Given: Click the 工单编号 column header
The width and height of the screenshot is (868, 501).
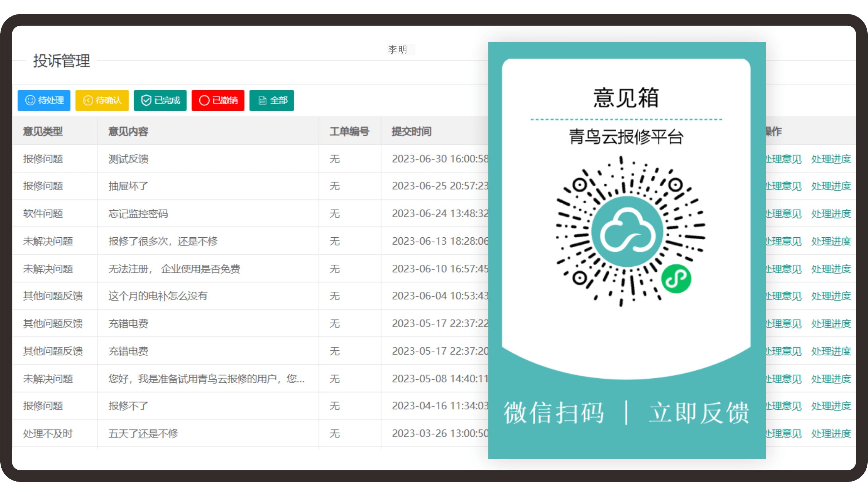Looking at the screenshot, I should tap(350, 132).
